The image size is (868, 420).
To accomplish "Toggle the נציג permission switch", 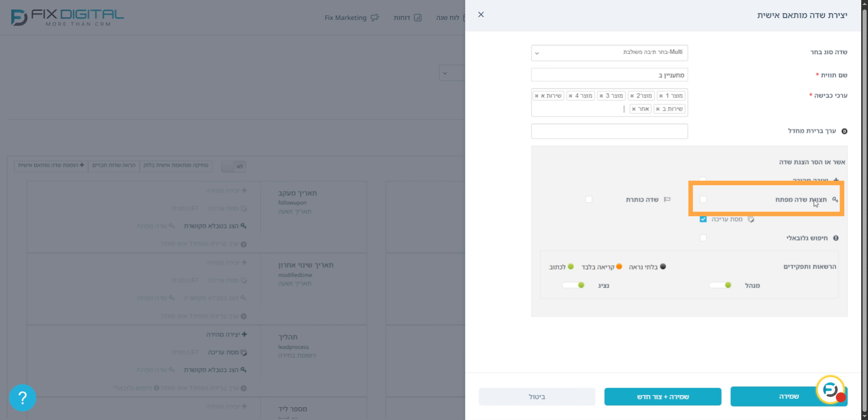I will (x=573, y=285).
